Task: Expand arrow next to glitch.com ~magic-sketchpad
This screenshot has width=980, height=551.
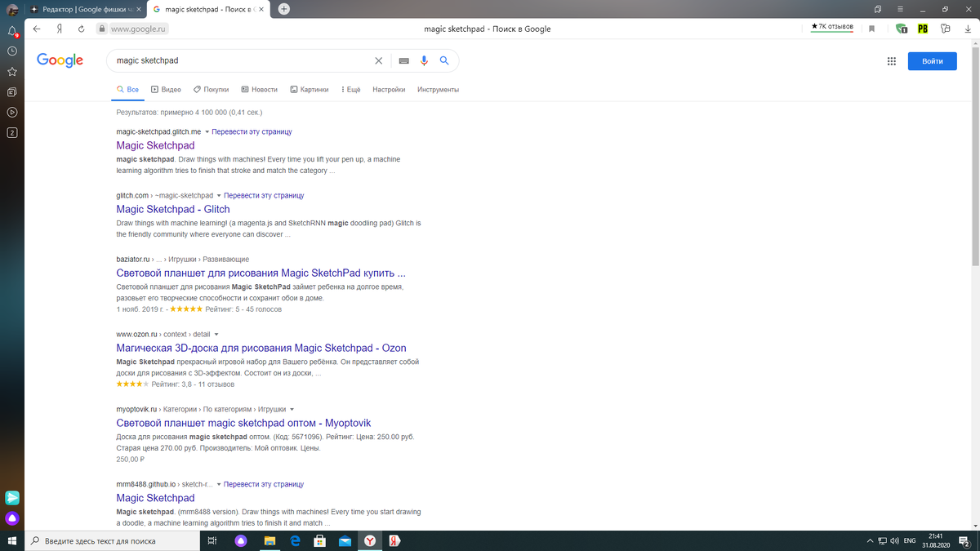Action: (x=219, y=196)
